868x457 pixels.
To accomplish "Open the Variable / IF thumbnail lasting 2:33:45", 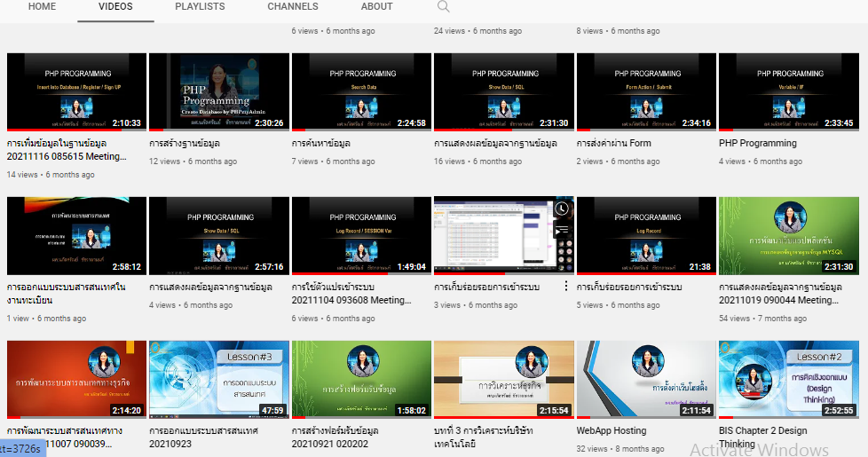I will click(788, 91).
